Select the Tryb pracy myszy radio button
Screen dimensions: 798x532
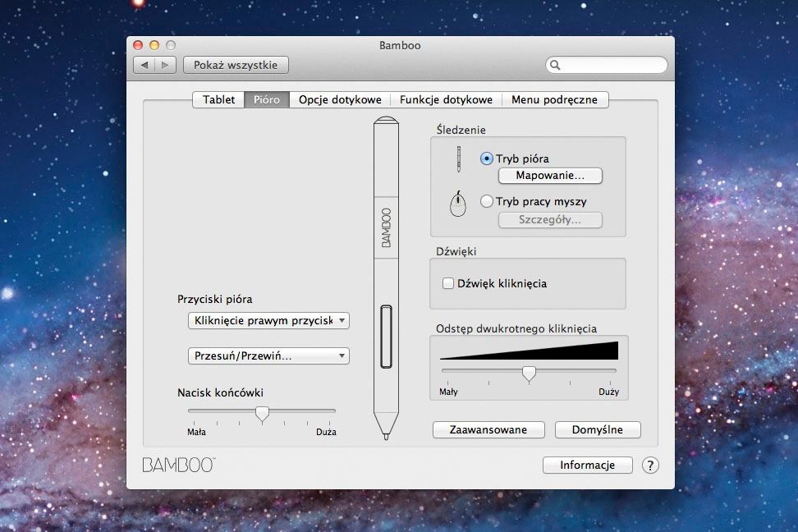[487, 202]
